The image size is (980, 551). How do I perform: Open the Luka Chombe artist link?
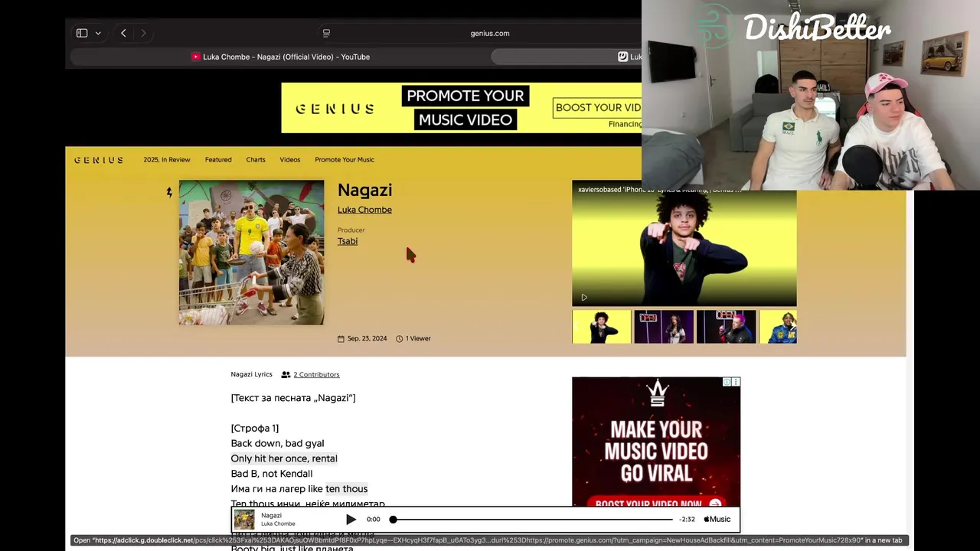tap(364, 210)
